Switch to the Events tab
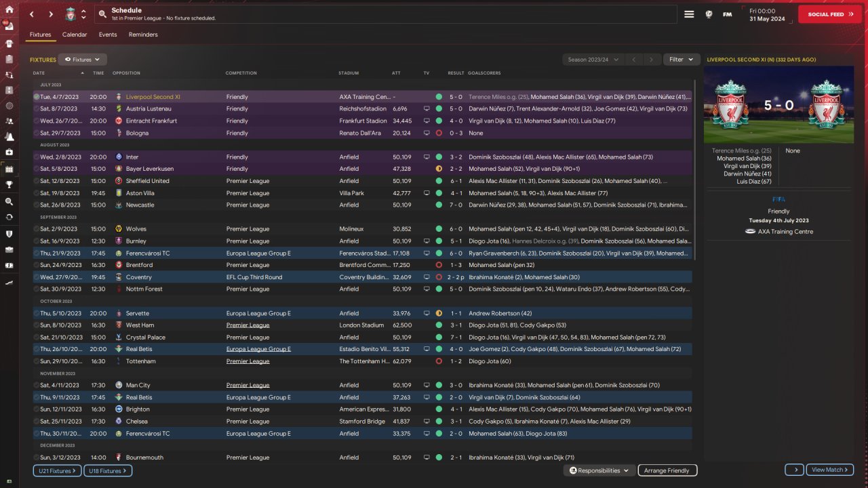The image size is (868, 488). [x=108, y=35]
